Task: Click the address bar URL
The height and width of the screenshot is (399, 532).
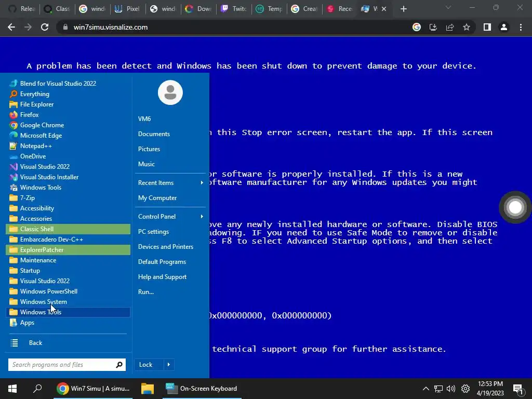Action: 111,27
